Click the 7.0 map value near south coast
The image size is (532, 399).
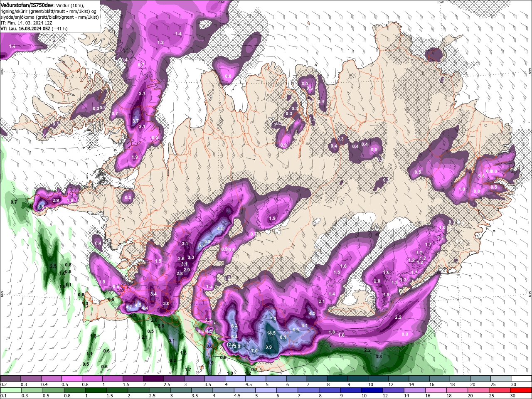(x=255, y=351)
